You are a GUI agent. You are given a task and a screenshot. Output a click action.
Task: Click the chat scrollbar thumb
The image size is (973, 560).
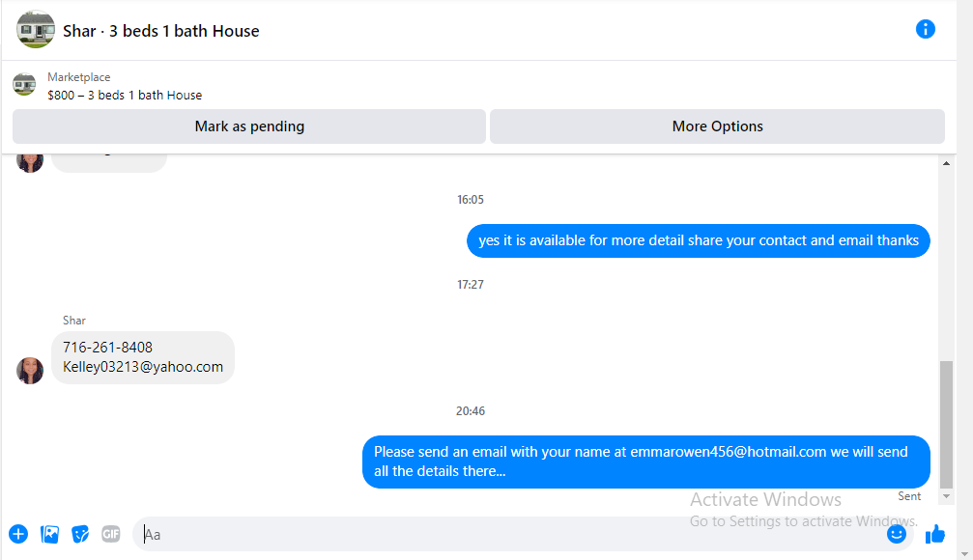pyautogui.click(x=946, y=425)
